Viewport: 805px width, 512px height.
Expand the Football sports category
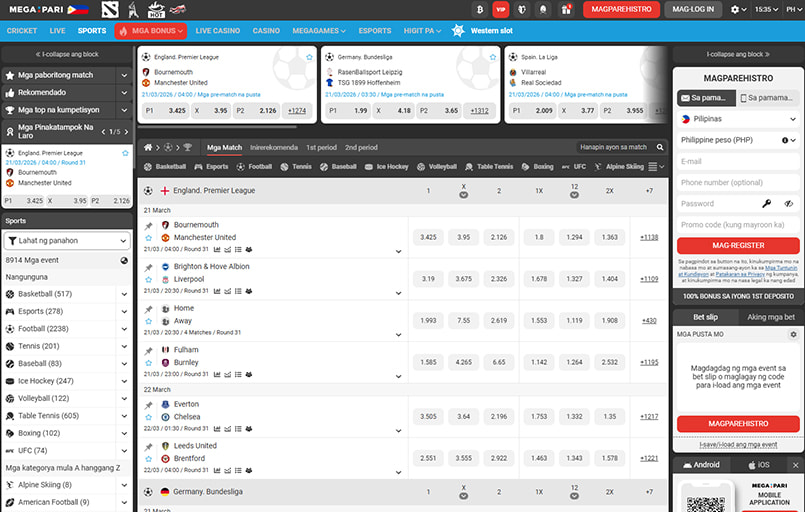124,328
